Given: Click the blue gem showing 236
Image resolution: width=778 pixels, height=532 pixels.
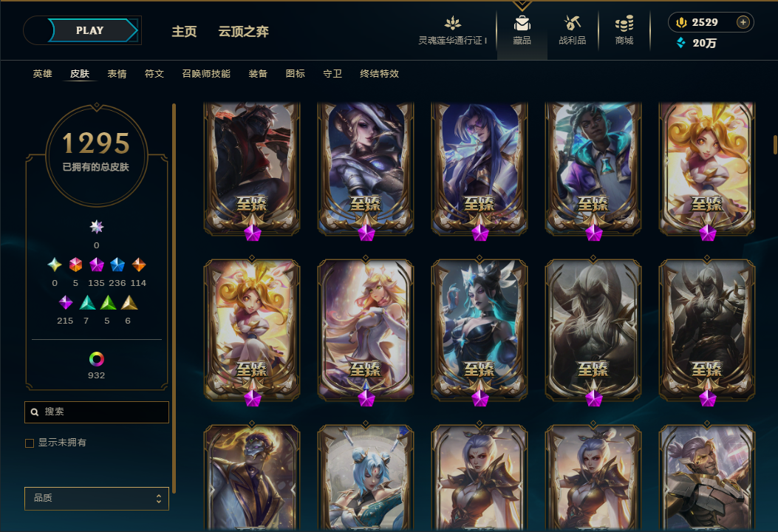Looking at the screenshot, I should point(117,265).
